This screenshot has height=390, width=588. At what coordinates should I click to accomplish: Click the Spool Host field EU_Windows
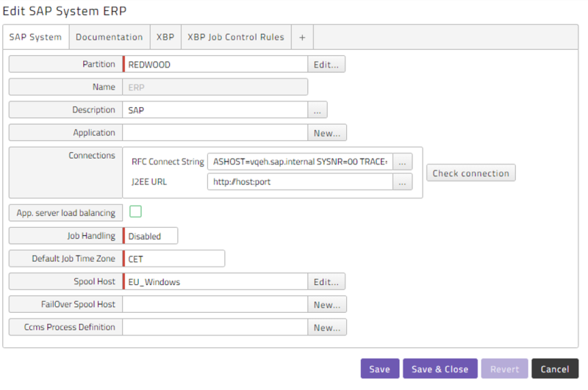coord(215,281)
